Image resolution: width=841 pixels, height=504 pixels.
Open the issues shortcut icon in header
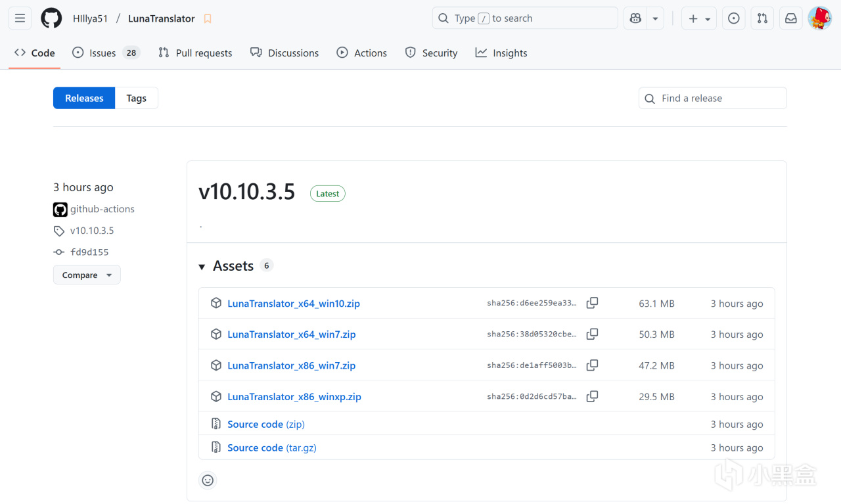click(734, 18)
